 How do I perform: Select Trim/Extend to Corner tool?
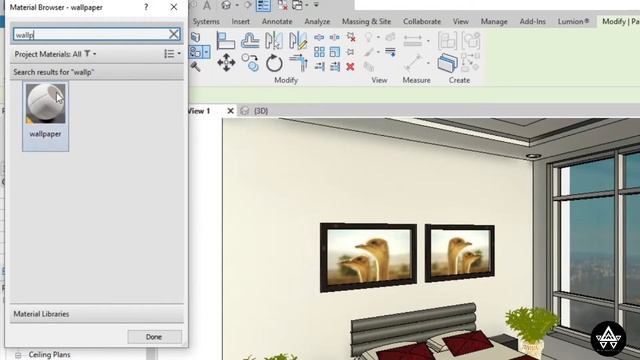pos(299,63)
